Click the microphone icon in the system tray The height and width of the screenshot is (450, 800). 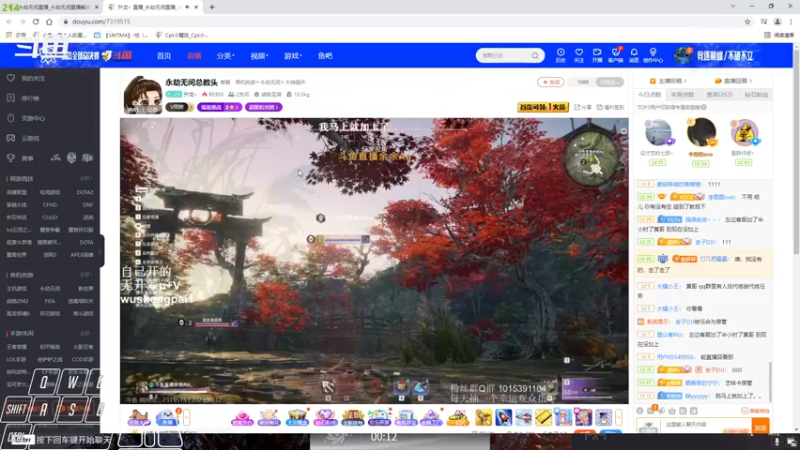(x=777, y=441)
